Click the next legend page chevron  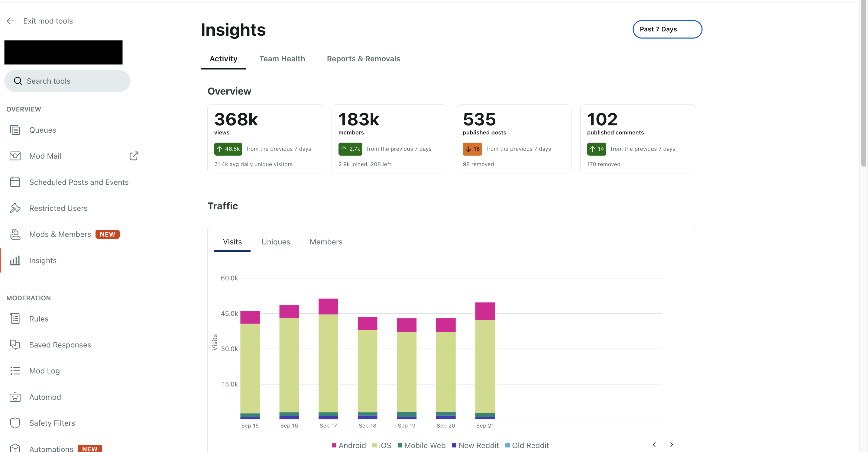[671, 444]
